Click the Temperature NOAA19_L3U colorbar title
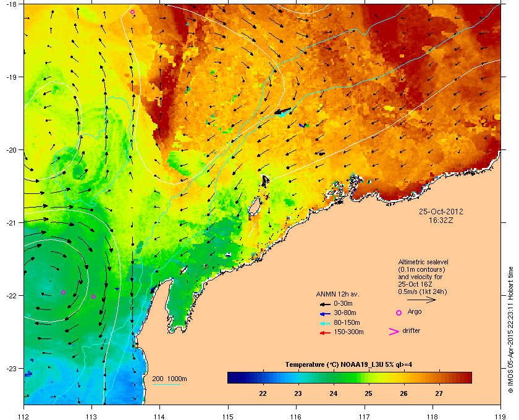This screenshot has width=519, height=420. (x=348, y=365)
